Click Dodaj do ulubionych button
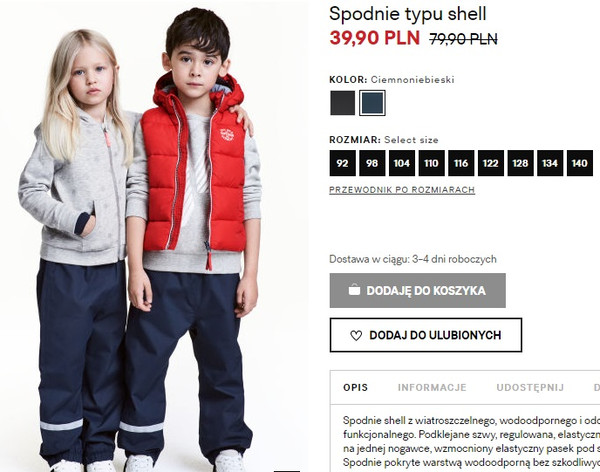The height and width of the screenshot is (472, 600). click(426, 335)
